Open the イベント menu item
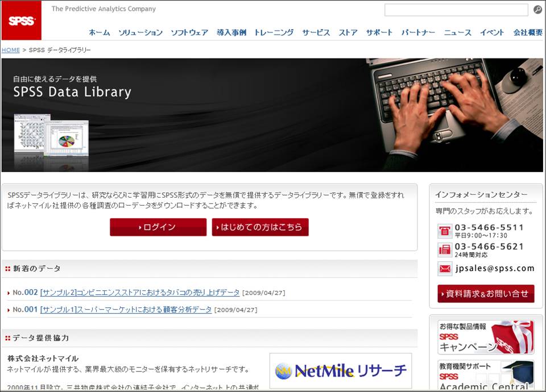Screen dimensions: 546x392 (491, 33)
